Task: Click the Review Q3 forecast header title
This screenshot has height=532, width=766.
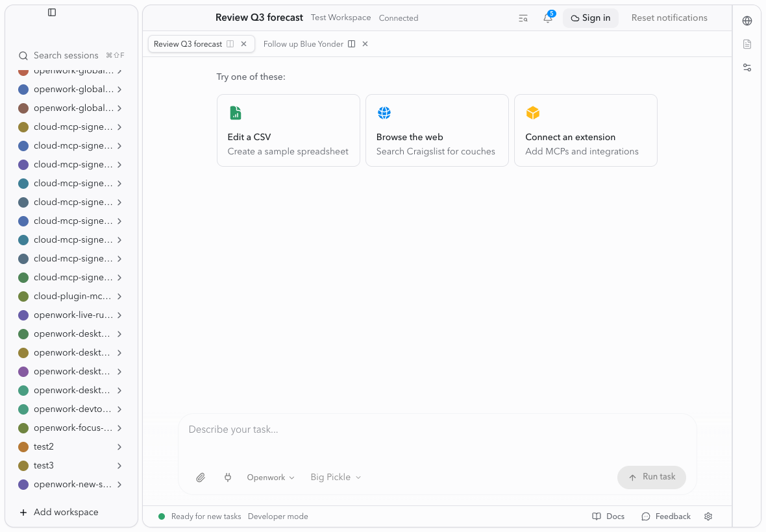Action: click(259, 18)
